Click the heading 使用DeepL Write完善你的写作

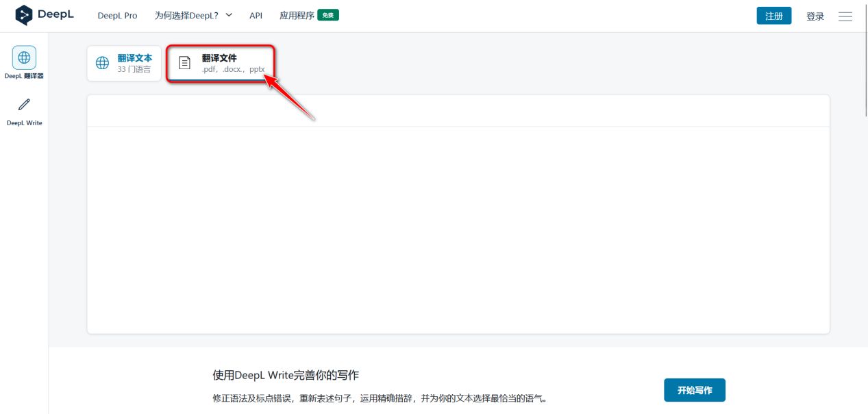(x=286, y=375)
